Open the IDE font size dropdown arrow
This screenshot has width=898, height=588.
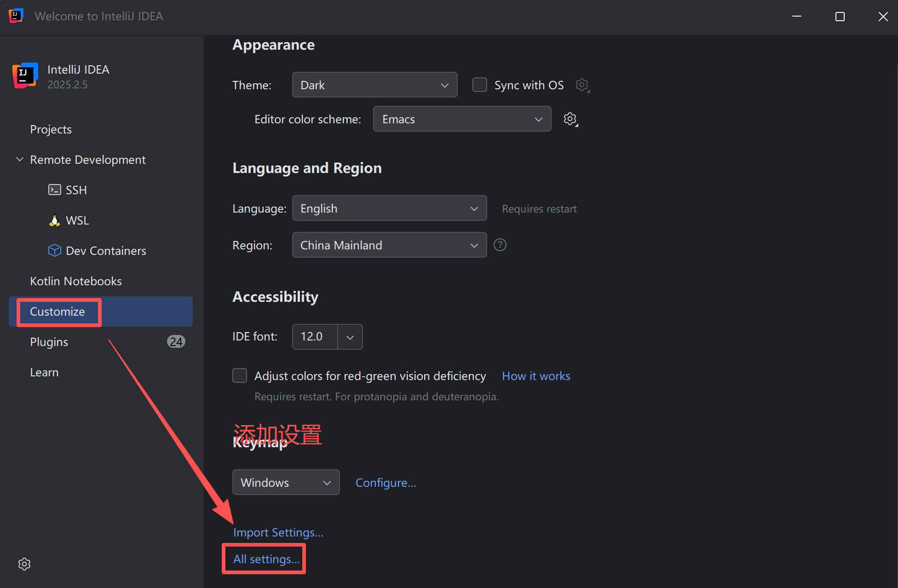(x=350, y=337)
